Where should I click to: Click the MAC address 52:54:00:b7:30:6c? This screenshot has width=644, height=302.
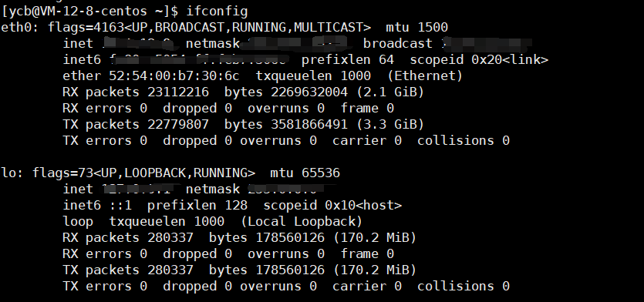pos(174,76)
